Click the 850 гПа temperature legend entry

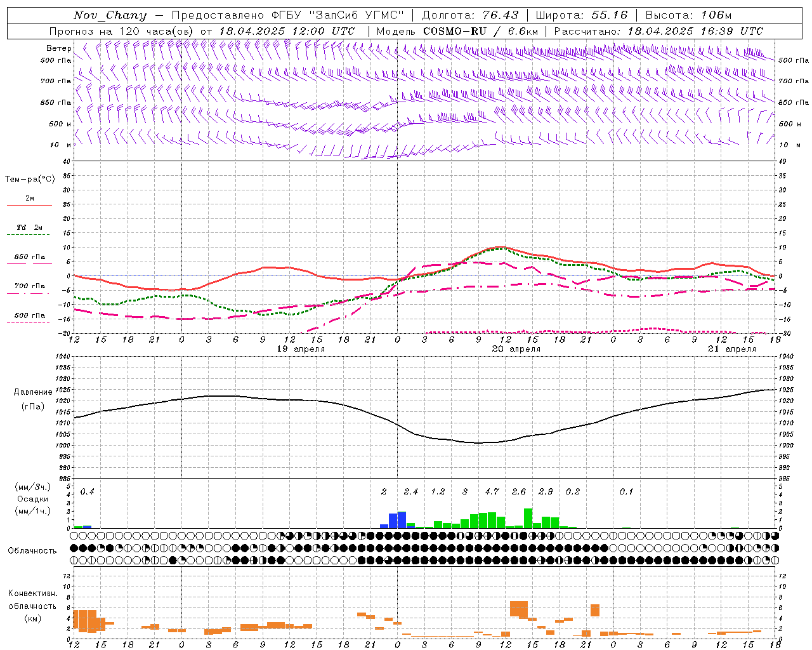(x=30, y=257)
